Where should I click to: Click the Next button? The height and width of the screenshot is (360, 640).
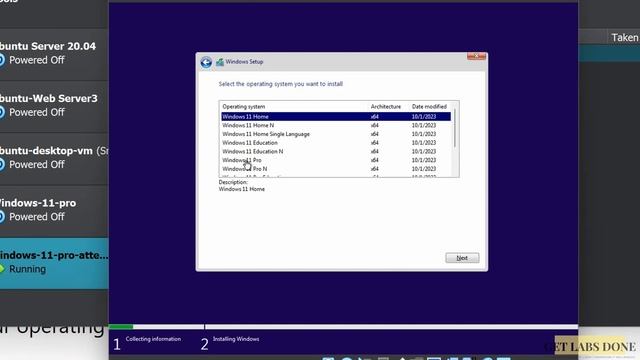pyautogui.click(x=462, y=258)
